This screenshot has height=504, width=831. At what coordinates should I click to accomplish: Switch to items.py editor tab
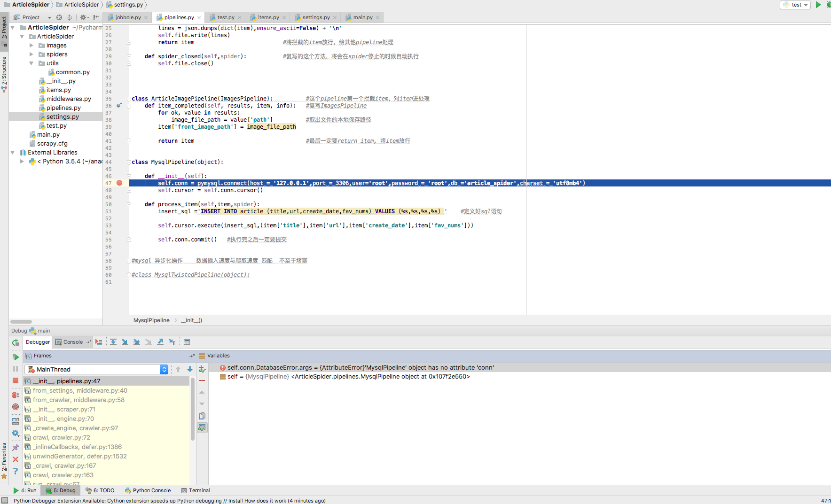[268, 17]
